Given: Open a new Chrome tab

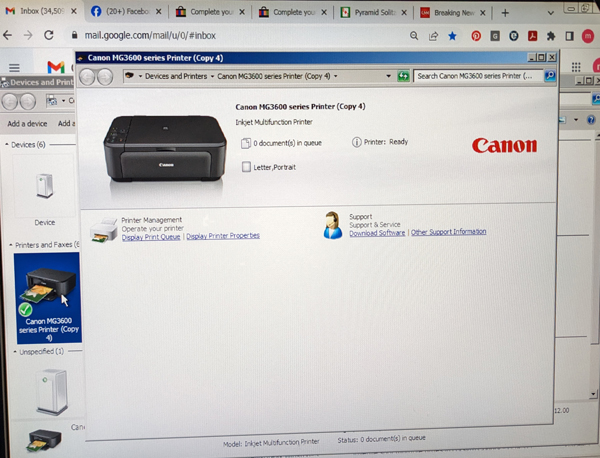Looking at the screenshot, I should click(x=505, y=13).
